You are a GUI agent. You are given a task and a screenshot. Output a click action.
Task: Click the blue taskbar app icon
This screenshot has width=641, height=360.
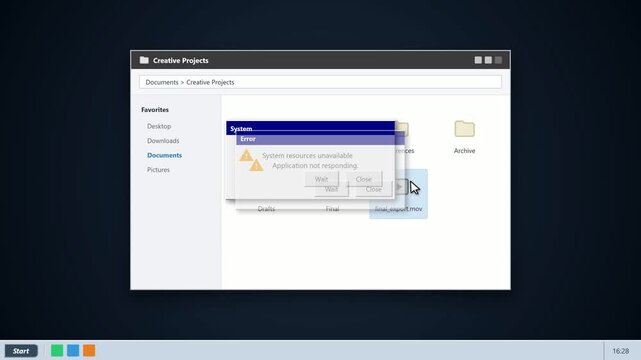coord(73,351)
